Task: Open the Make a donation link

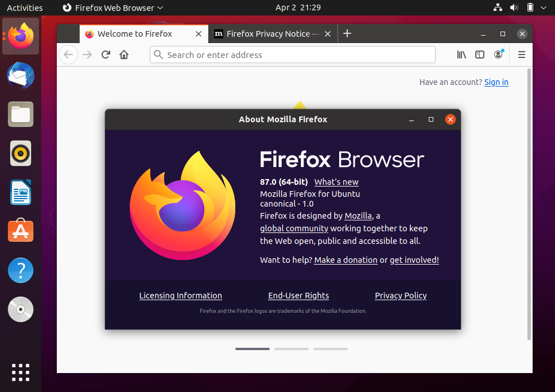Action: pyautogui.click(x=346, y=260)
